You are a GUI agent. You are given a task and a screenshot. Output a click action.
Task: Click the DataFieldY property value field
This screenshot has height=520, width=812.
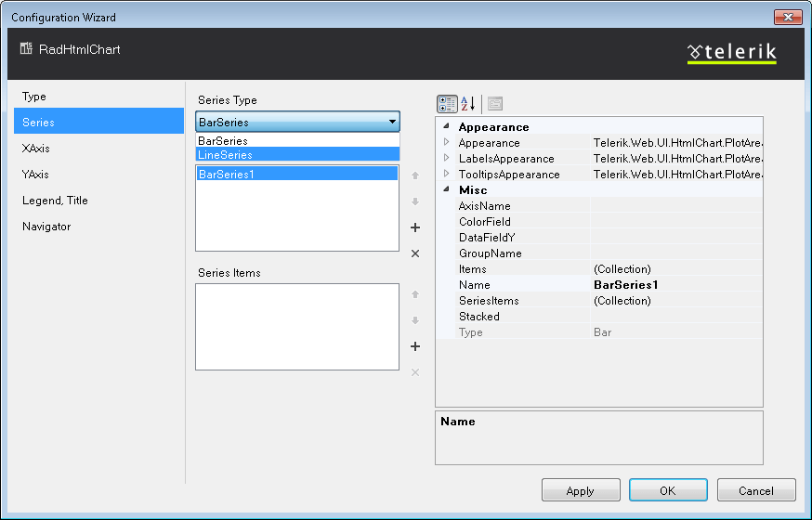click(x=675, y=238)
